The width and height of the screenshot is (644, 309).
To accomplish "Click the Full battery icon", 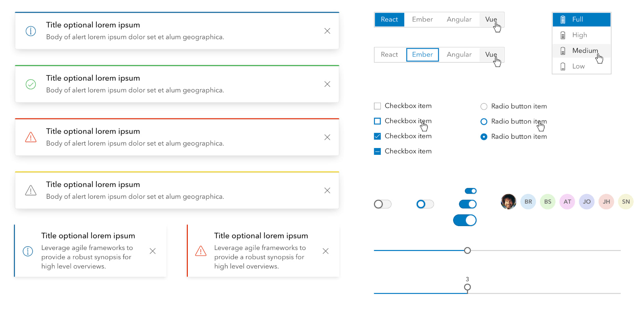I will [563, 20].
